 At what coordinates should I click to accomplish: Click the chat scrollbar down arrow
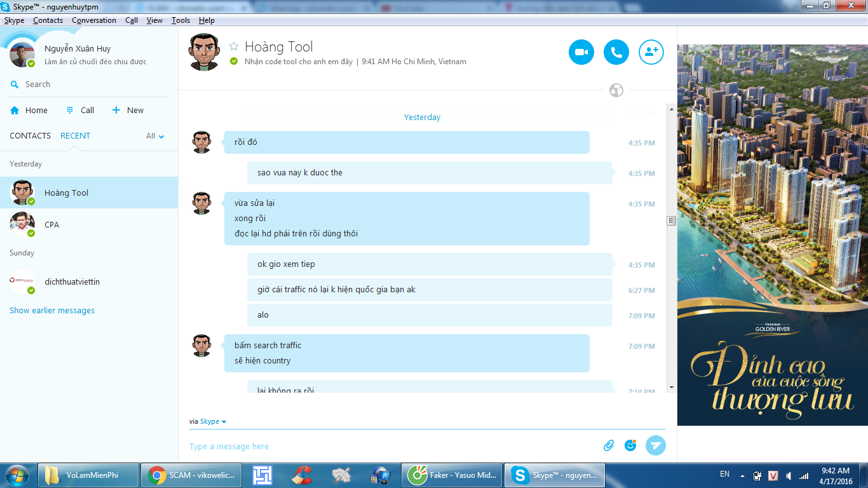point(670,387)
